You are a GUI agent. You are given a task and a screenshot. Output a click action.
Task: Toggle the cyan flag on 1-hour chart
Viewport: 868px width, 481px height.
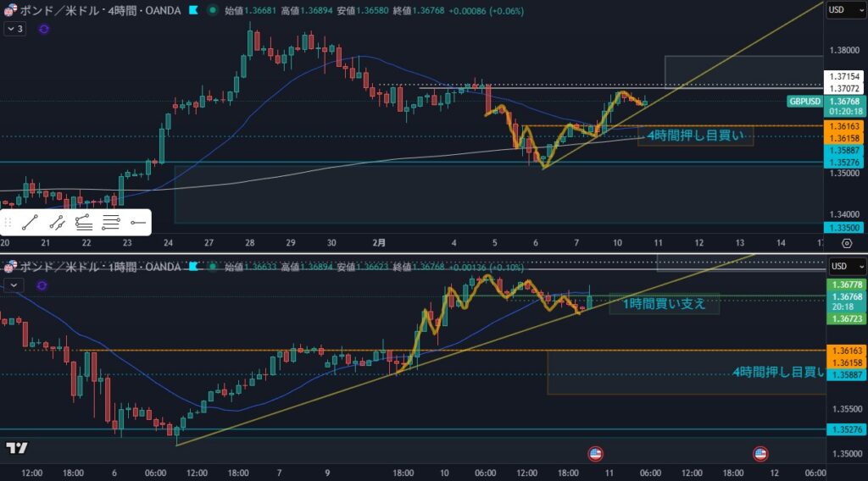(x=194, y=267)
